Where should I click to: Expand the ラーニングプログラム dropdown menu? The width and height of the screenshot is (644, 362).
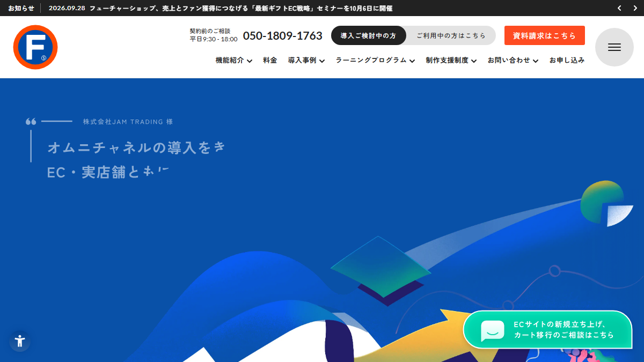(375, 61)
